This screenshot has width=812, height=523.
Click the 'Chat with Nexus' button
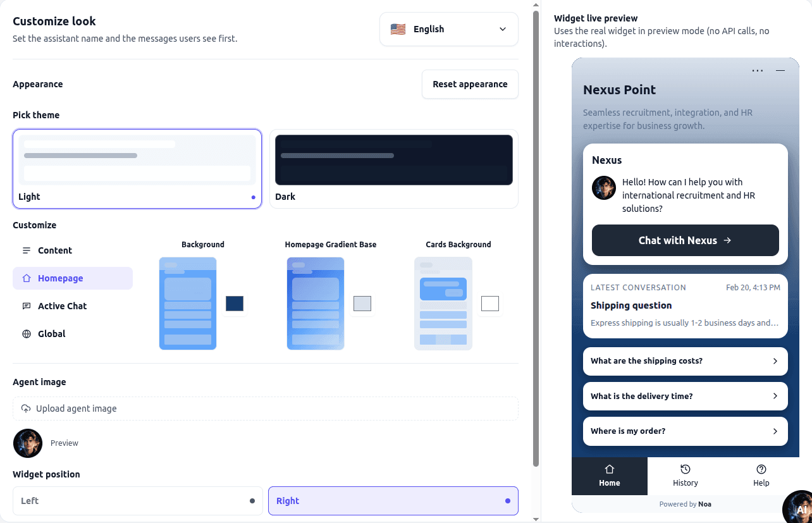click(685, 240)
